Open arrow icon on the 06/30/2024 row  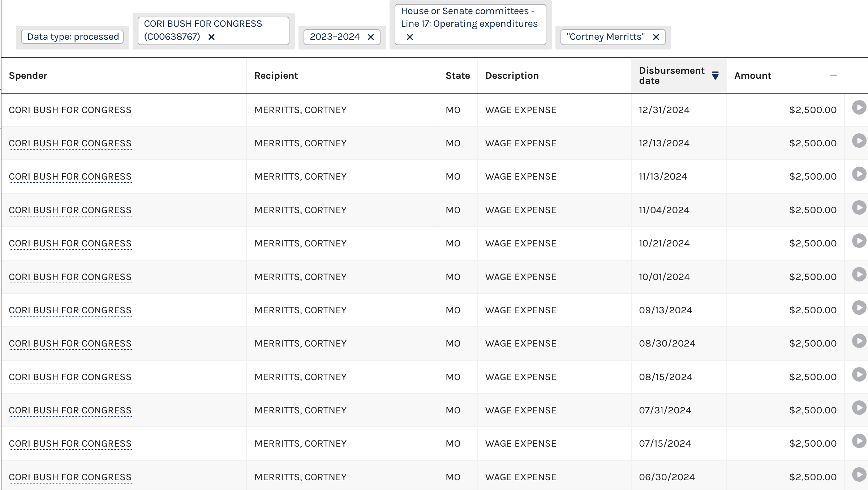(859, 474)
